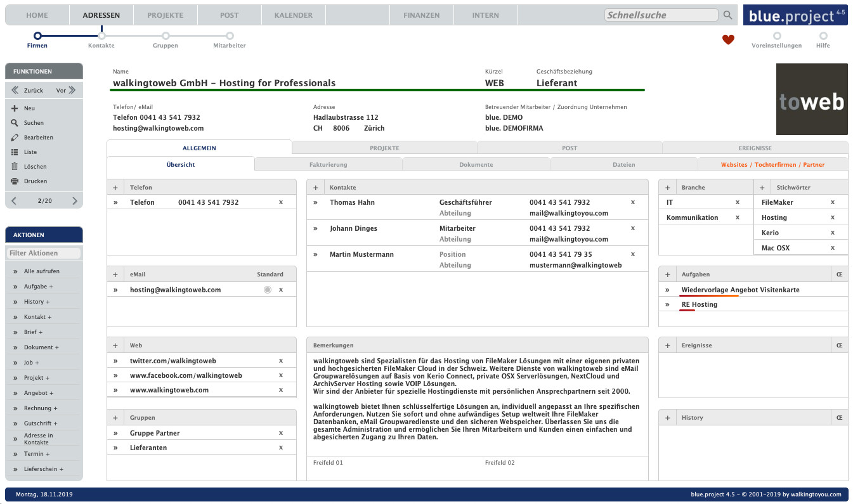Click the Drucken printer icon
Image resolution: width=853 pixels, height=504 pixels.
15,181
